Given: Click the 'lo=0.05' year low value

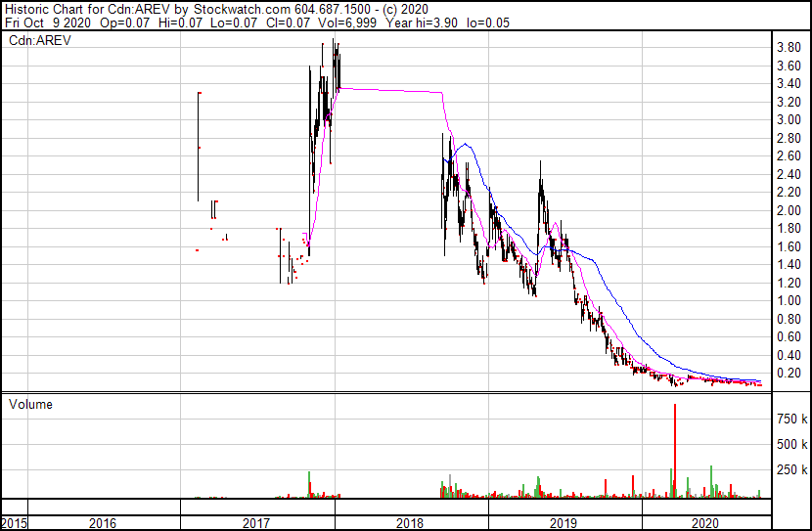Looking at the screenshot, I should click(488, 22).
